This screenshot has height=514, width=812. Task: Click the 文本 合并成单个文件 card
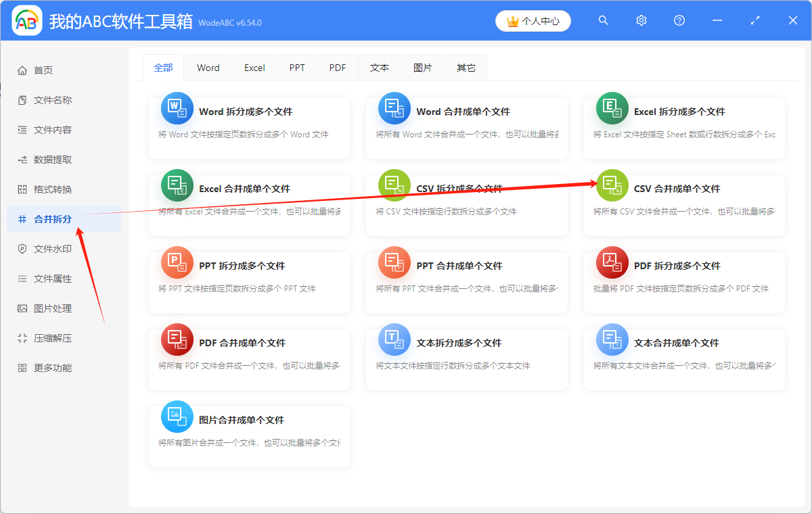click(x=683, y=358)
